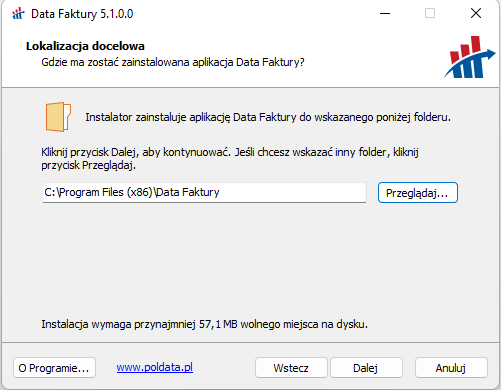Click the empty gray area below path field

pyautogui.click(x=250, y=260)
